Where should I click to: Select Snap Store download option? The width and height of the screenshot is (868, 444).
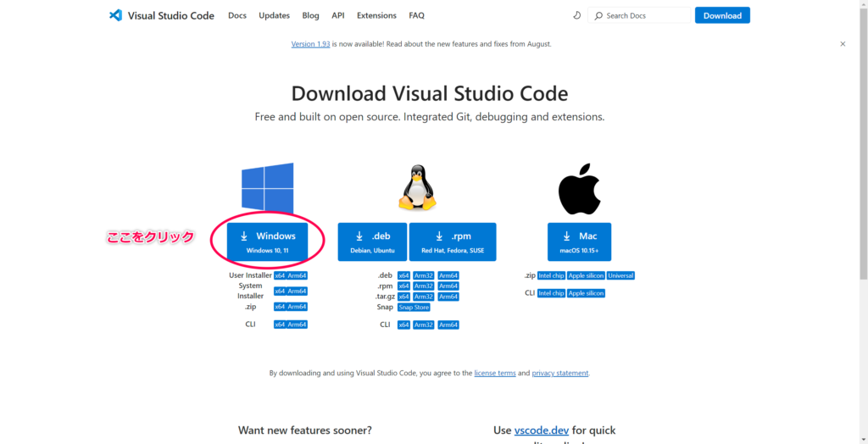coord(414,307)
